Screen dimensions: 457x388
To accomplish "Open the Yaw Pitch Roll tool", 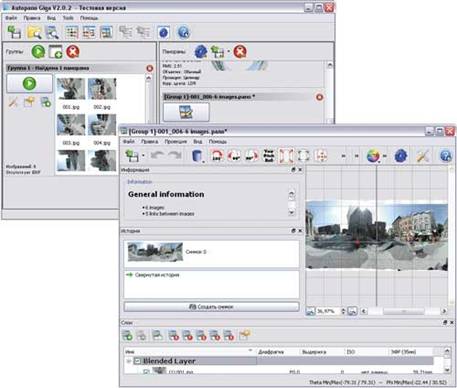I will click(x=269, y=156).
